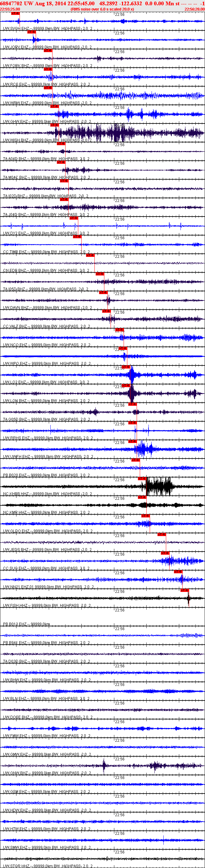Click the pick flag on UW.NN21 trace
This screenshot has width=205, height=868.
tap(178, 571)
